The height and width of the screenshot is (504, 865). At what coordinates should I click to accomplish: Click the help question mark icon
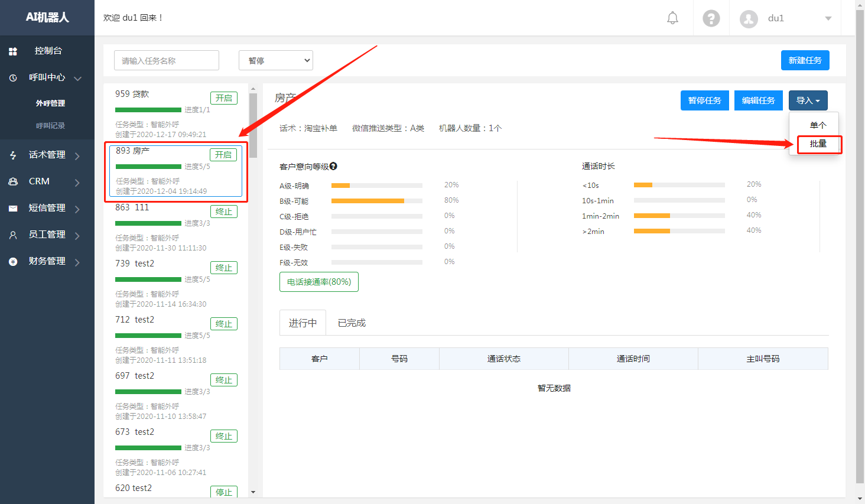click(x=711, y=18)
